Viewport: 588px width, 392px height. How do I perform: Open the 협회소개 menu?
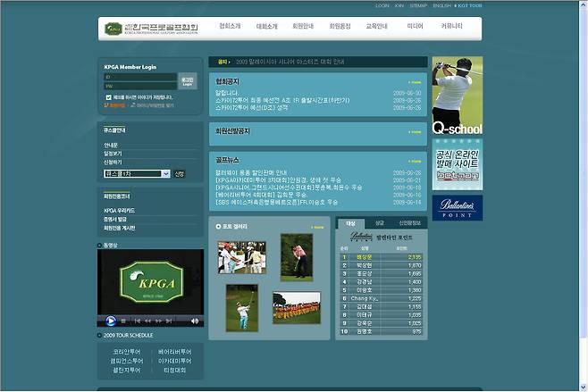coord(230,27)
